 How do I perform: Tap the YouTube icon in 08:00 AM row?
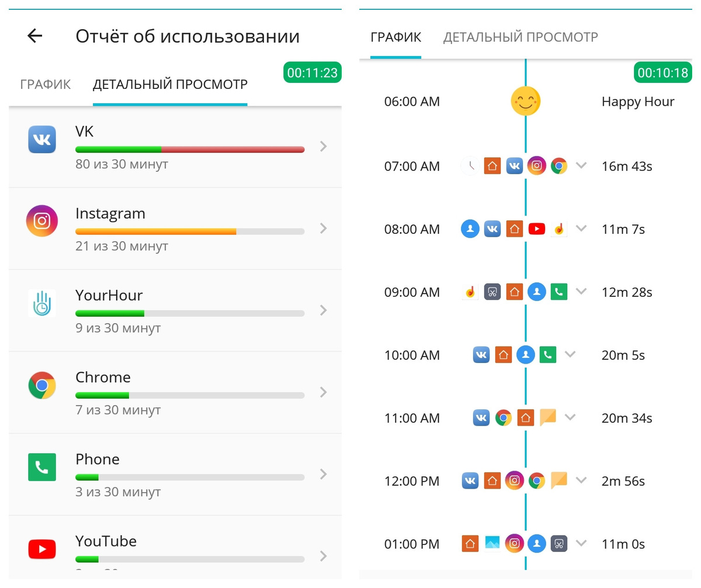tap(536, 229)
